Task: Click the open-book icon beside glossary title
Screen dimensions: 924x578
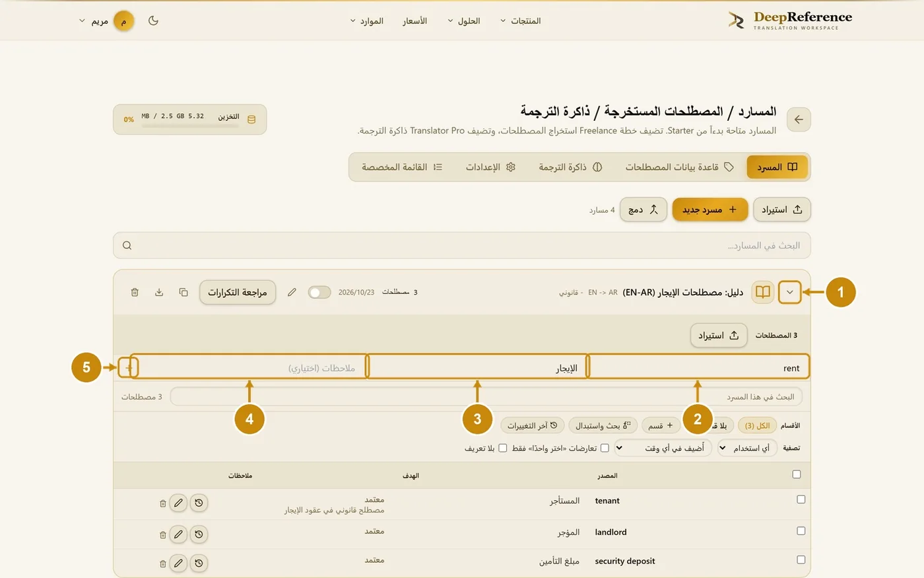Action: (x=763, y=292)
